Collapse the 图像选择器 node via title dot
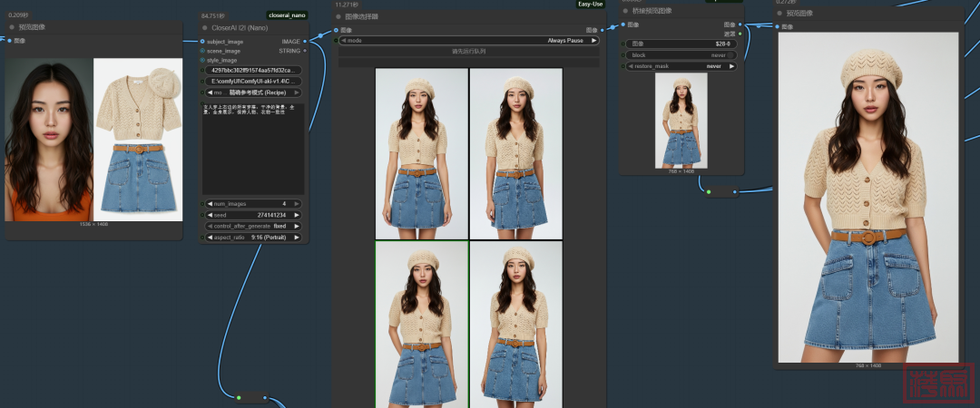The image size is (980, 408). [x=339, y=16]
